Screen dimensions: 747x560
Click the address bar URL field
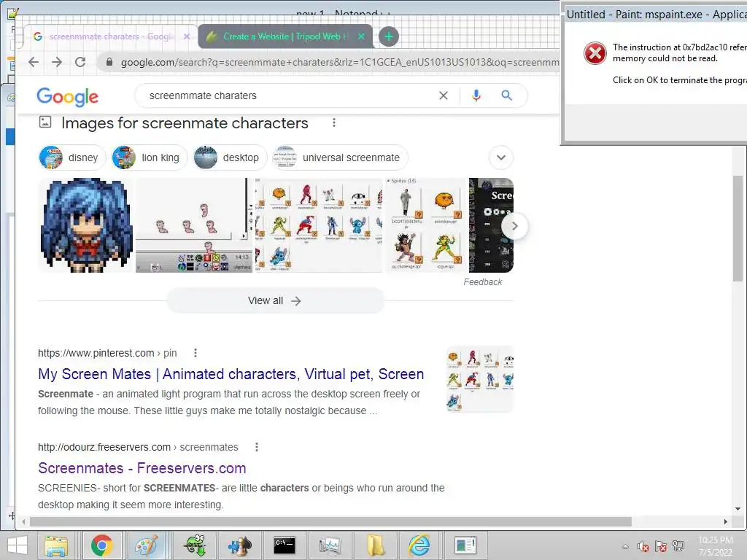[339, 63]
